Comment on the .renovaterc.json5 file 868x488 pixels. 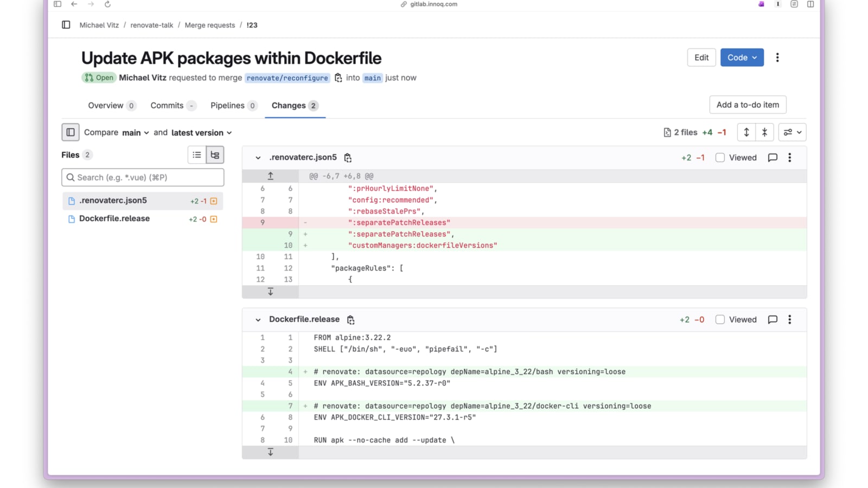[773, 158]
